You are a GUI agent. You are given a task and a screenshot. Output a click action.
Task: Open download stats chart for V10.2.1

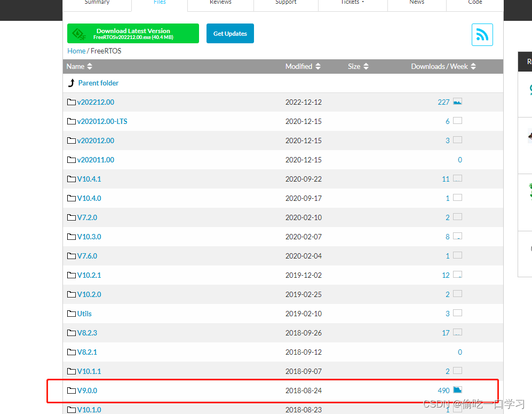(457, 275)
